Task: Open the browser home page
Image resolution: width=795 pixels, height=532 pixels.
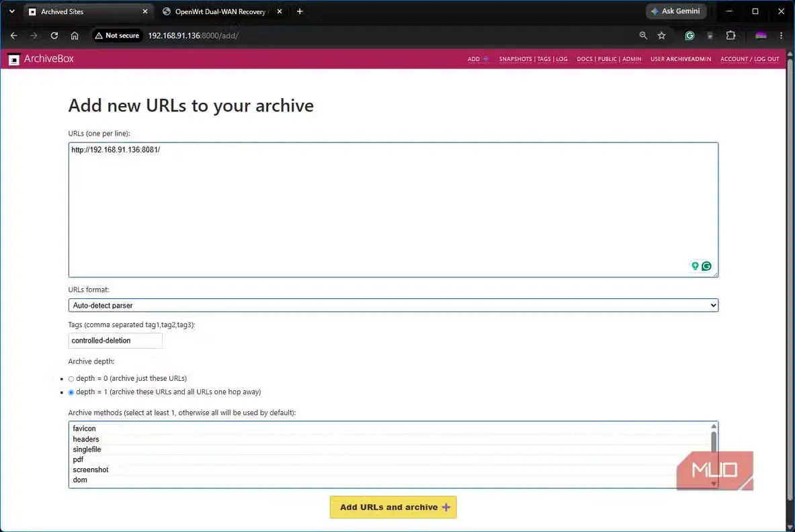Action: click(x=75, y=36)
